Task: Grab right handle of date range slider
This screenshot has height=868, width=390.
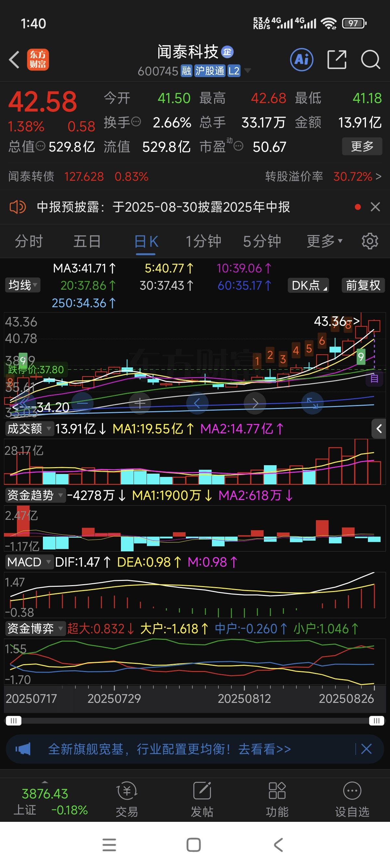Action: pos(377,721)
